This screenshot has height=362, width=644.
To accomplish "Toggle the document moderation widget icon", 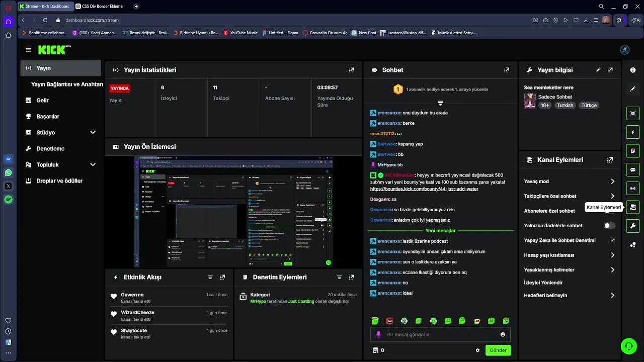I will pos(633,151).
